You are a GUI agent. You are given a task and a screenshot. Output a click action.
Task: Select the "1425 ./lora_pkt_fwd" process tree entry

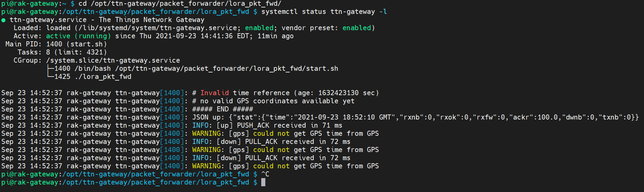[93, 77]
